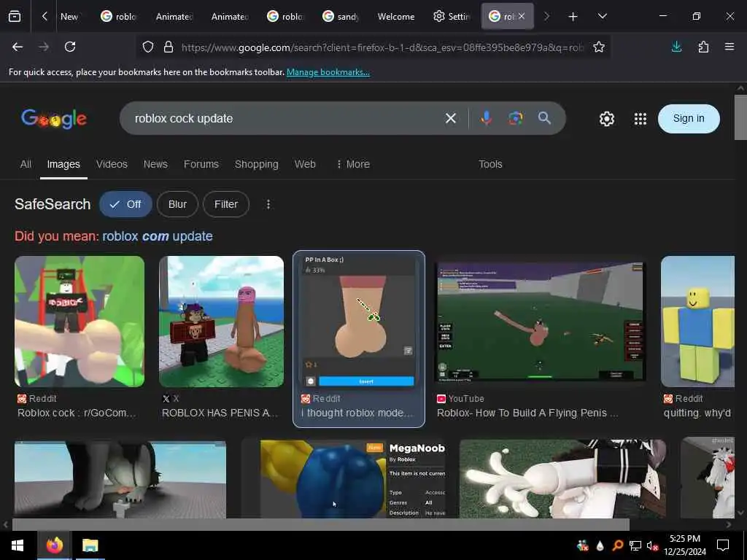Switch to the Videos results tab
The width and height of the screenshot is (747, 560).
[112, 164]
